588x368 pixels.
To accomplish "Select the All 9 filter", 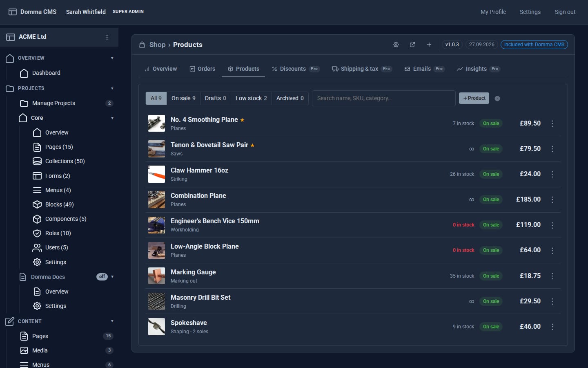I will pyautogui.click(x=156, y=98).
